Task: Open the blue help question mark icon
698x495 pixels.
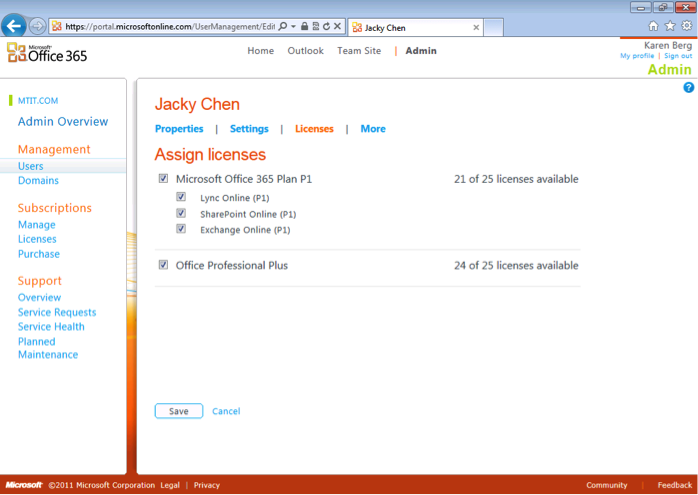Action: point(688,88)
